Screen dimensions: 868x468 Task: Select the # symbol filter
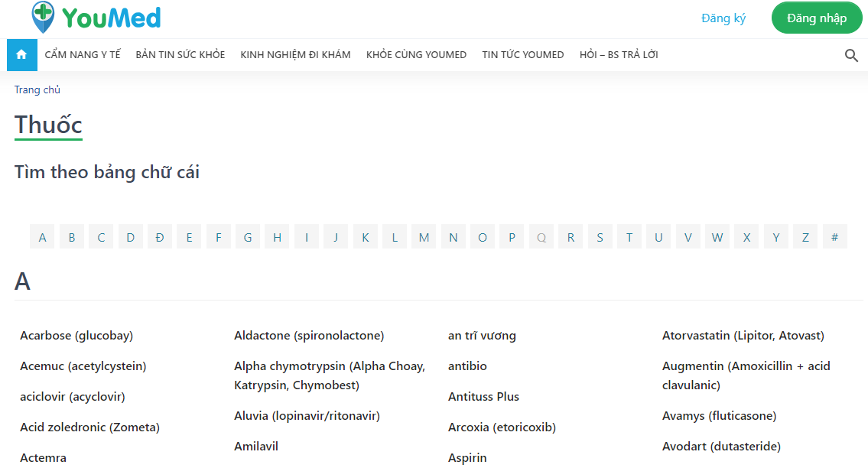coord(834,237)
